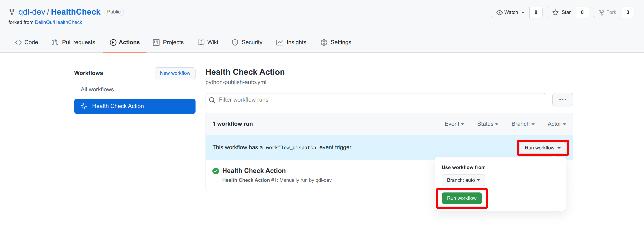
Task: Open the Security tab
Action: tap(247, 43)
